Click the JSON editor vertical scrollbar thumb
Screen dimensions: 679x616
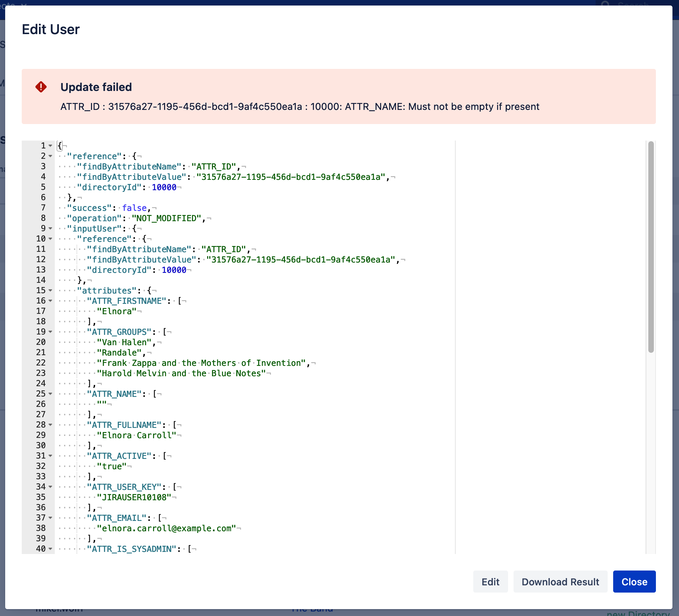coord(651,247)
